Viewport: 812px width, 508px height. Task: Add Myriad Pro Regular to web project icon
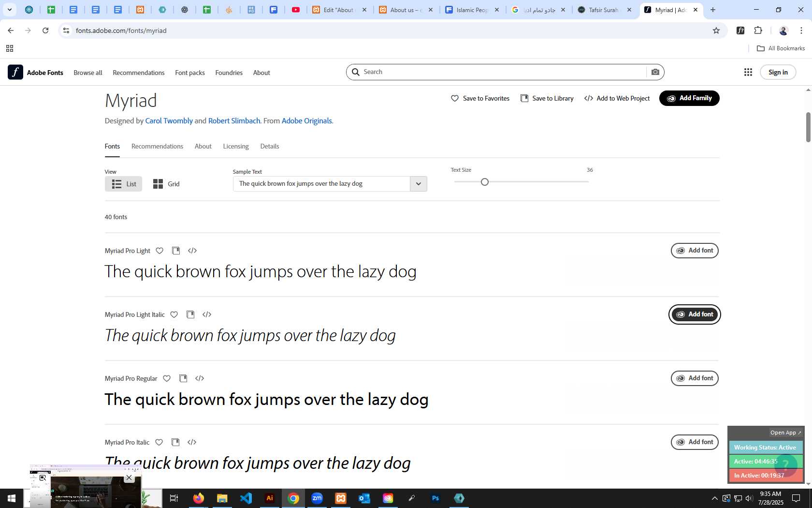coord(200,378)
